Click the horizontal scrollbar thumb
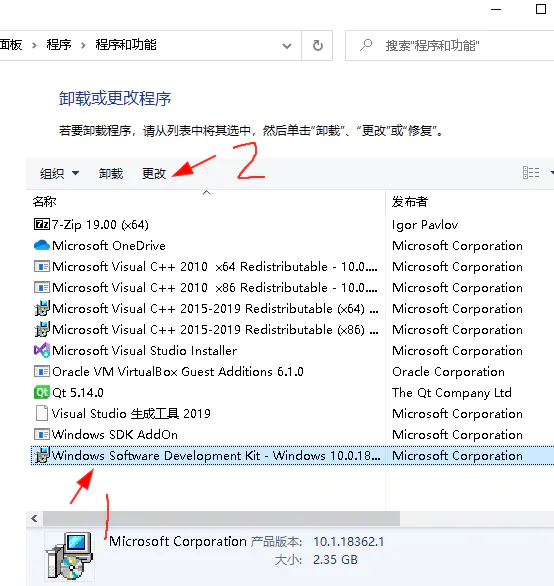Screen dimensions: 554x586 [221, 518]
